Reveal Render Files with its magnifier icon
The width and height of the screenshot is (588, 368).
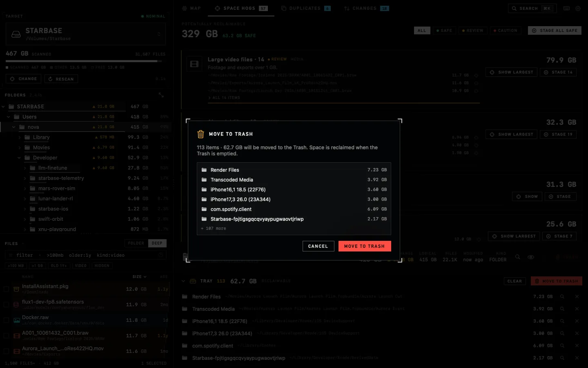562,296
